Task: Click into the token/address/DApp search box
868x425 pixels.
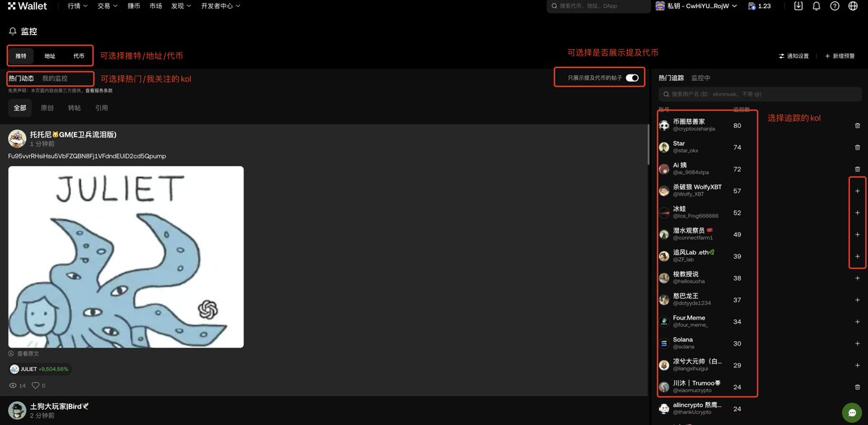Action: click(x=598, y=6)
